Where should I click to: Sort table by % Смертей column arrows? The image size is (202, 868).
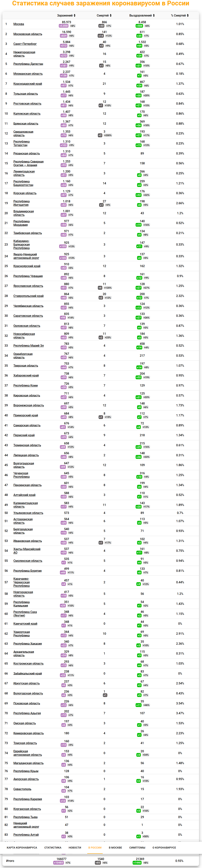188,16
